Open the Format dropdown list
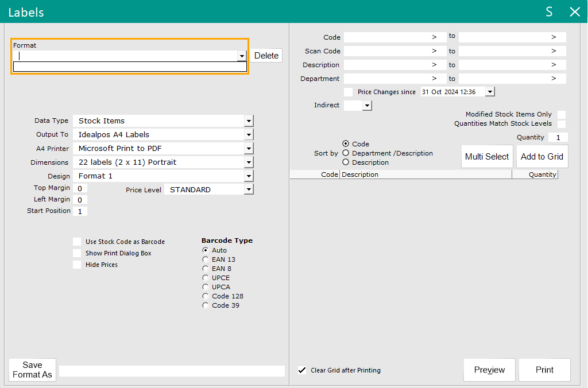Screen dimensions: 588x388 pyautogui.click(x=242, y=56)
